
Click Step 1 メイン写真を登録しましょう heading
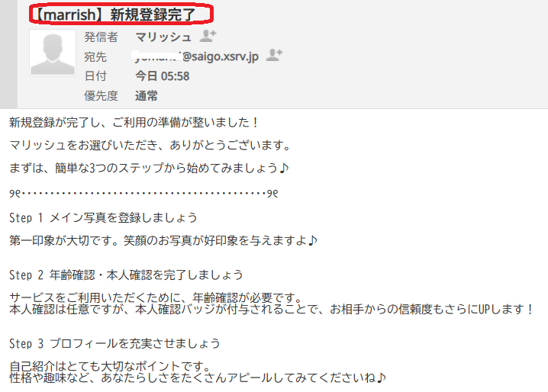click(x=104, y=217)
